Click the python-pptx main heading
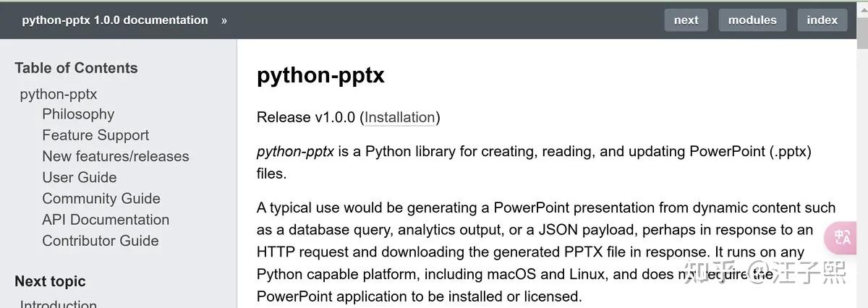 [320, 76]
